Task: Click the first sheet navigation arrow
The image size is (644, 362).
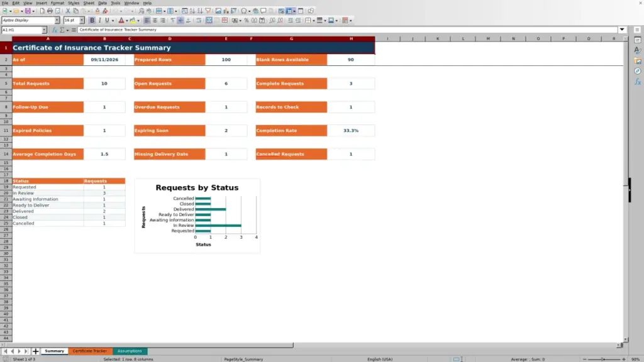Action: pos(5,351)
